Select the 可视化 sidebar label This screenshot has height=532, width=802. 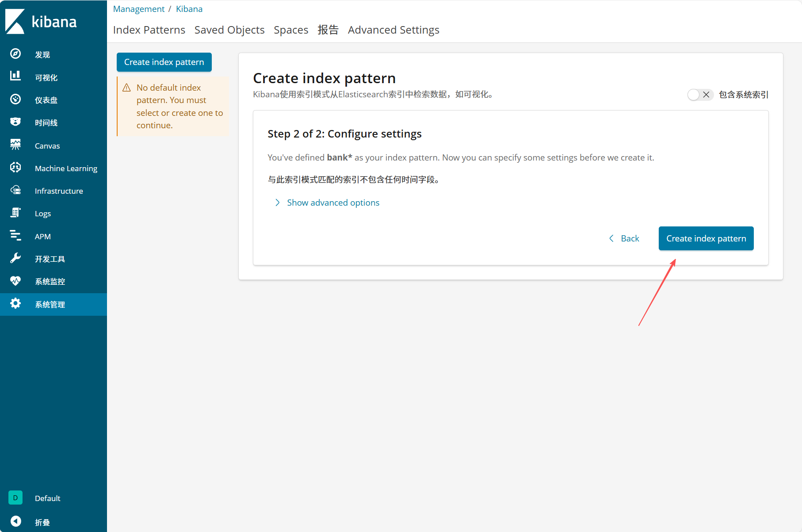coord(46,78)
